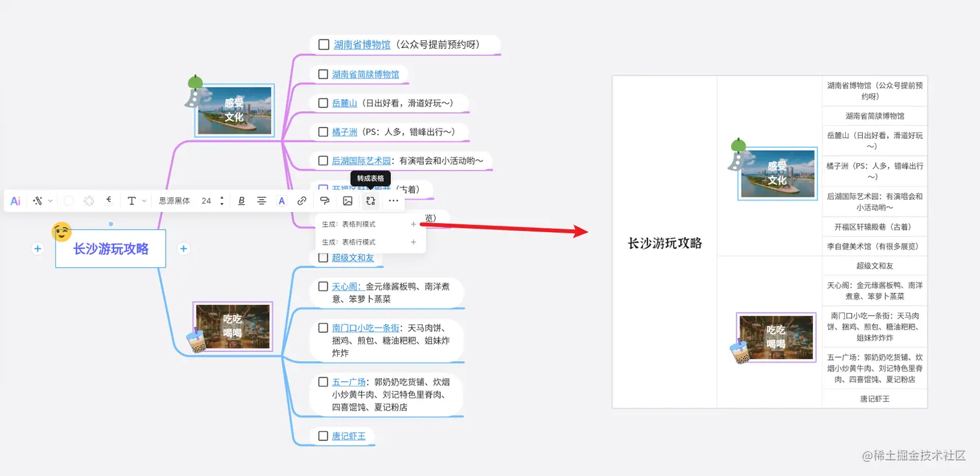The width and height of the screenshot is (980, 476).
Task: Click the winking emoji on central node
Action: [62, 232]
